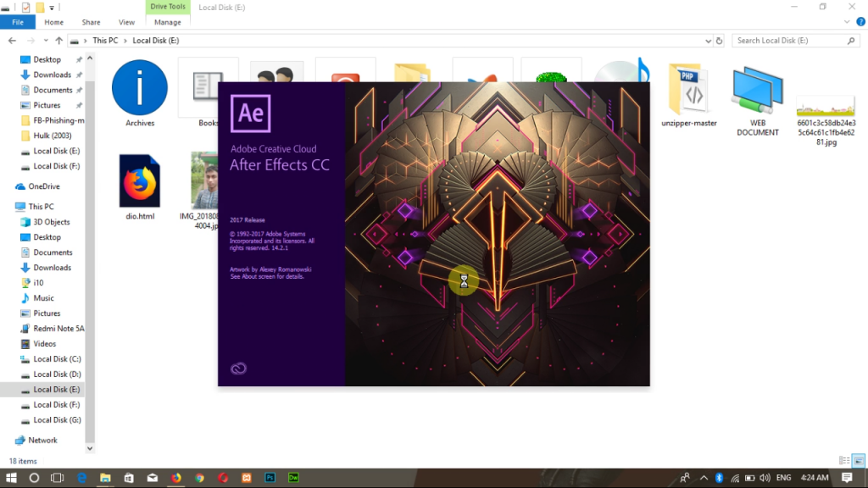The width and height of the screenshot is (868, 488).
Task: Open the dio.html Firefox file
Action: [140, 187]
